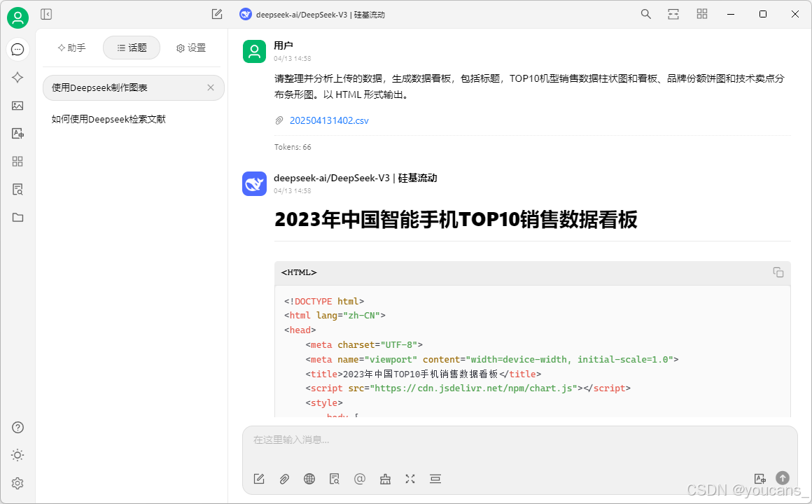
Task: Click the 用户 name in the message header
Action: (283, 45)
